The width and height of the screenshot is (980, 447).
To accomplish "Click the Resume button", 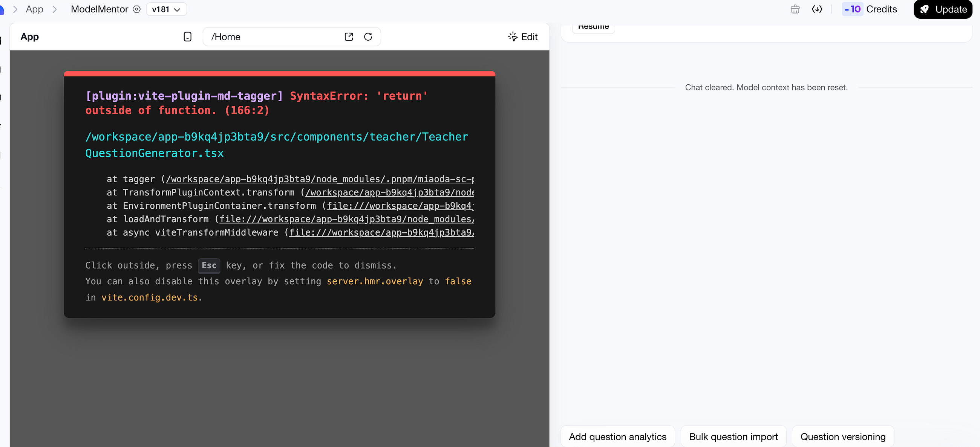I will pos(594,28).
